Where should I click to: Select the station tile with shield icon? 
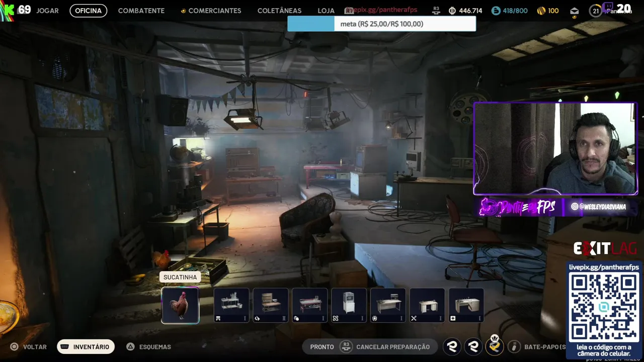point(388,305)
